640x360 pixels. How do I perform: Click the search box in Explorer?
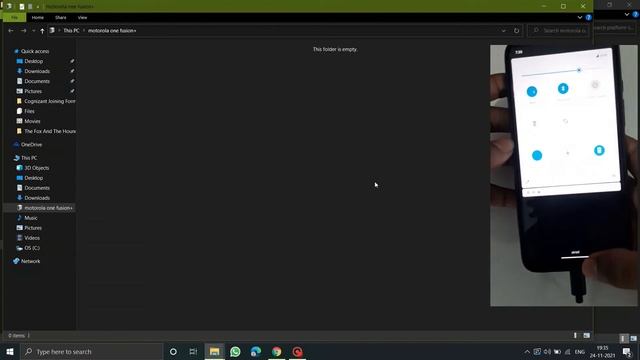[559, 31]
